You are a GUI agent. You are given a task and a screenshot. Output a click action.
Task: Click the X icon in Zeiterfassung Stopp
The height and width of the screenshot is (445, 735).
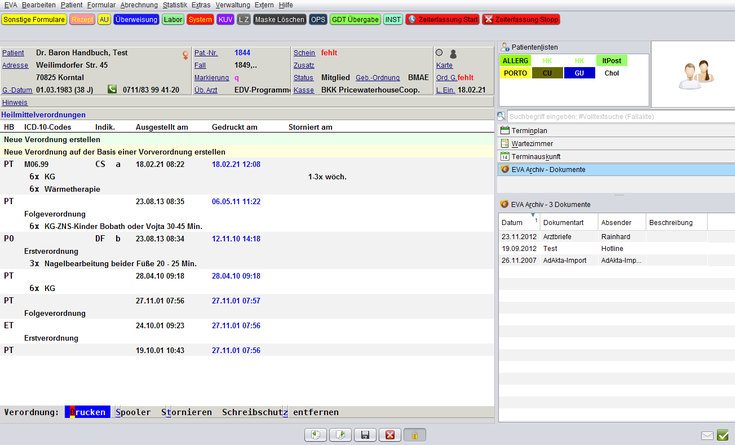(x=488, y=19)
